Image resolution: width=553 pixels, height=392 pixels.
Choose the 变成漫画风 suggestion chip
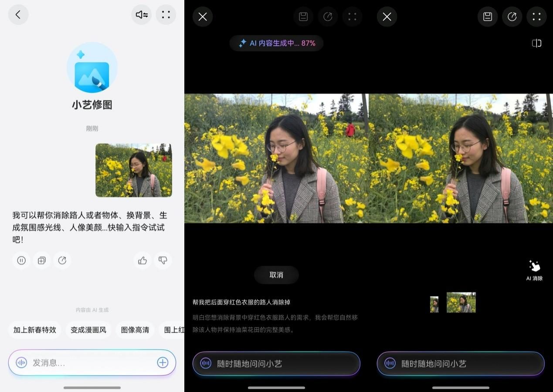pos(88,330)
